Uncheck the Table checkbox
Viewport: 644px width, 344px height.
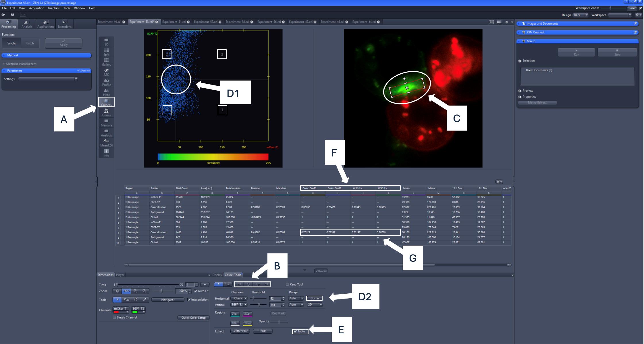[x=295, y=331]
